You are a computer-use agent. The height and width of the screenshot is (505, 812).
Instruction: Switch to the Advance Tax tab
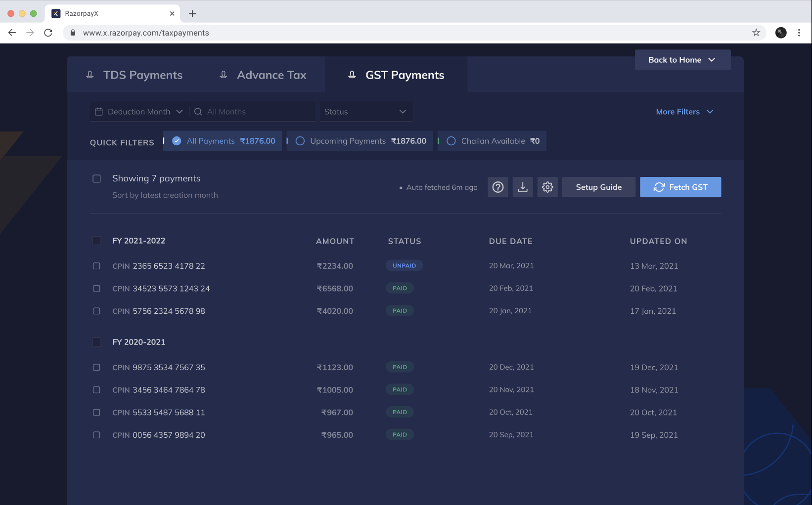263,75
